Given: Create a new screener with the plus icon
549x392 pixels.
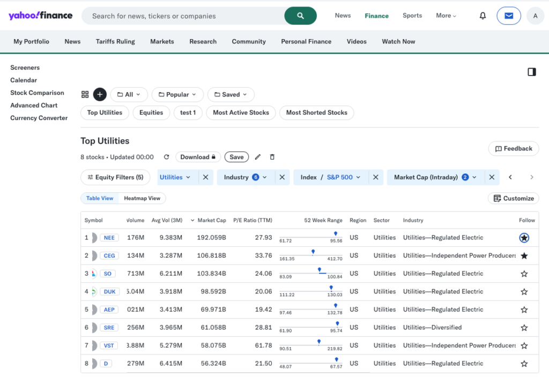Looking at the screenshot, I should coord(100,94).
